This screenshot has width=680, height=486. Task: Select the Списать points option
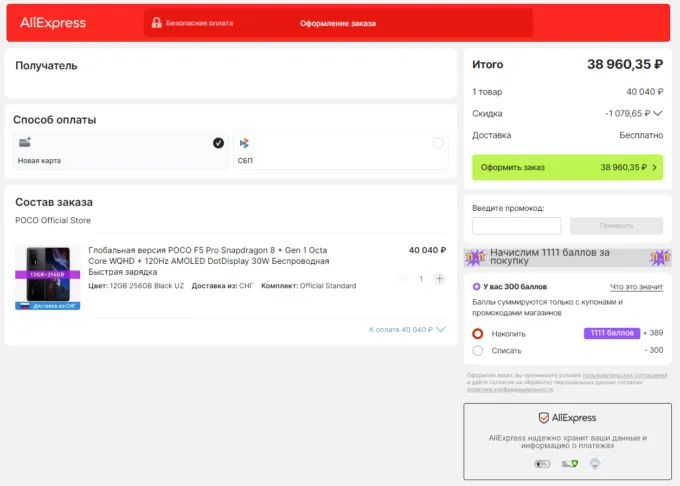[x=478, y=350]
